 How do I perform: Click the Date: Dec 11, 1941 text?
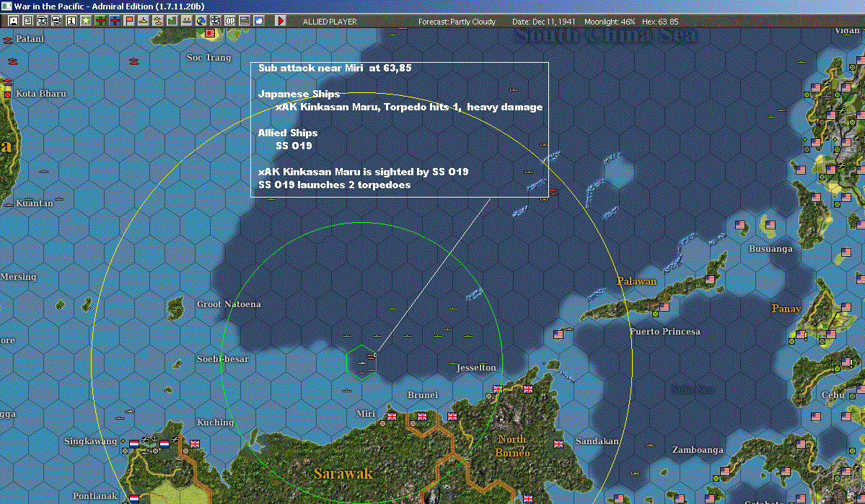click(x=543, y=22)
